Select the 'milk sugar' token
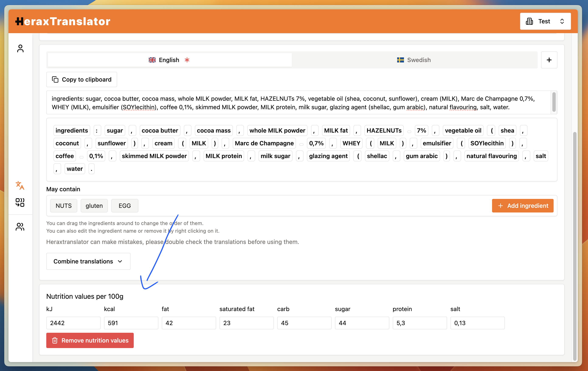 [x=276, y=156]
